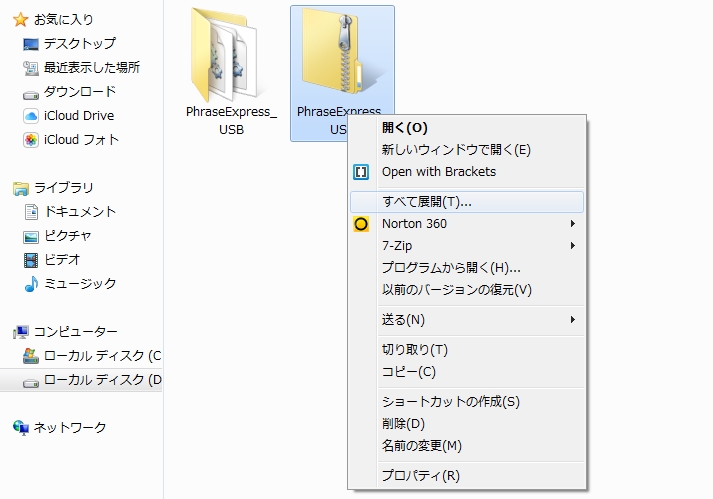Open ローカル ディスク (D in the sidebar

102,380
